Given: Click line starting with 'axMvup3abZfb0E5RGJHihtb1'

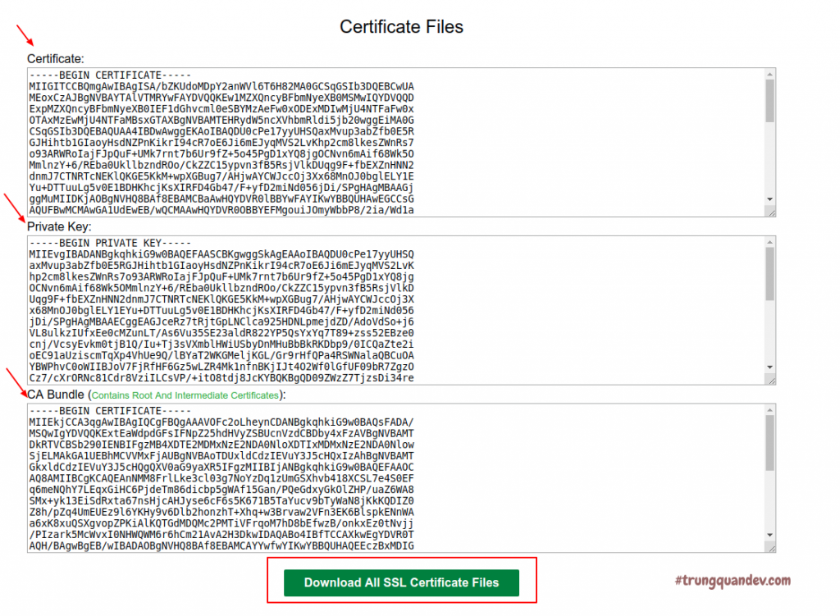Looking at the screenshot, I should pyautogui.click(x=221, y=265).
